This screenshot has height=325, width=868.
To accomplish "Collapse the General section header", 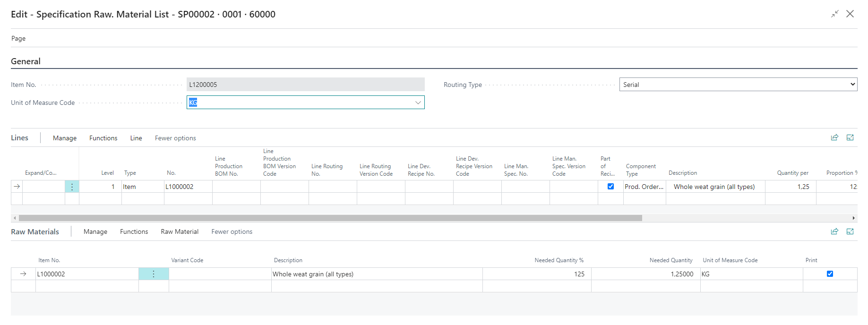I will (26, 61).
